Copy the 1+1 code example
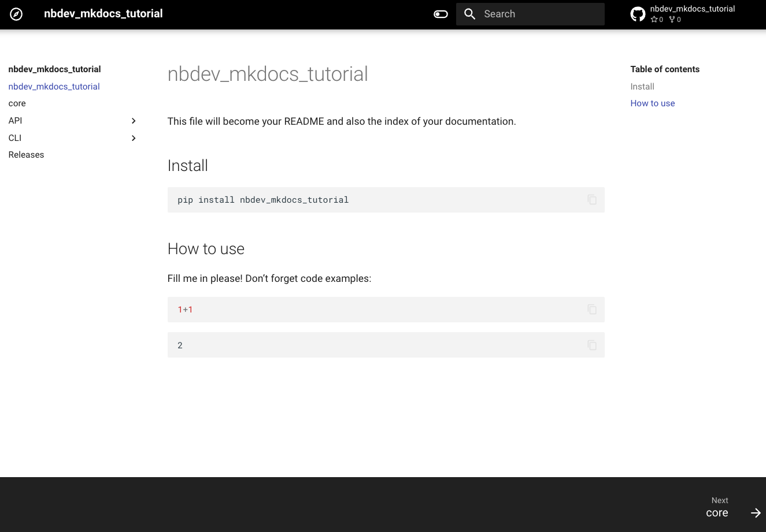This screenshot has height=532, width=766. 592,310
